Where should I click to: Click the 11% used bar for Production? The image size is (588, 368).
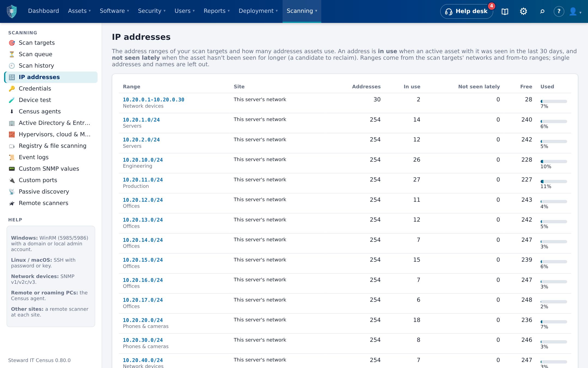(554, 182)
